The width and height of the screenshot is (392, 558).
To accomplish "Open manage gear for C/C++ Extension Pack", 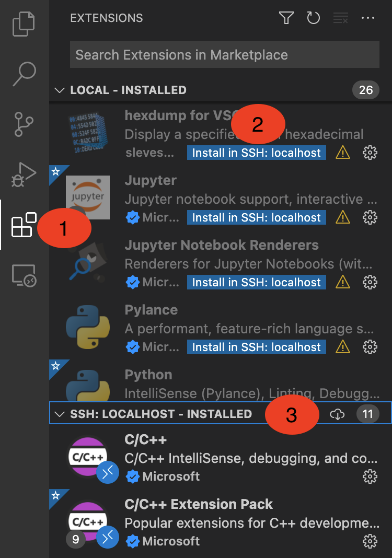I will [x=370, y=541].
